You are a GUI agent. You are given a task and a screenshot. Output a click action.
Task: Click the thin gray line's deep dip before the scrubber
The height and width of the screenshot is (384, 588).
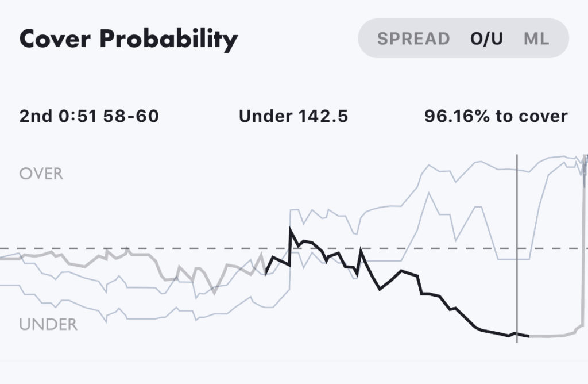coord(508,259)
